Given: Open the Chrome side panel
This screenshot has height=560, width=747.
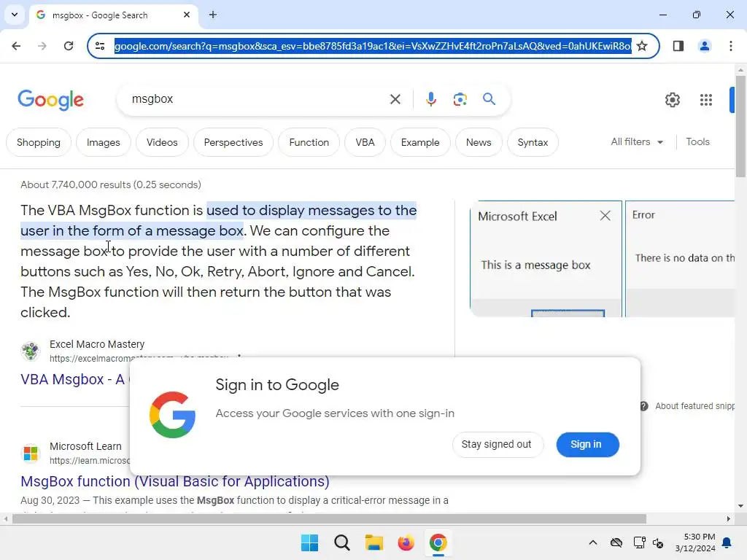Looking at the screenshot, I should tap(678, 46).
